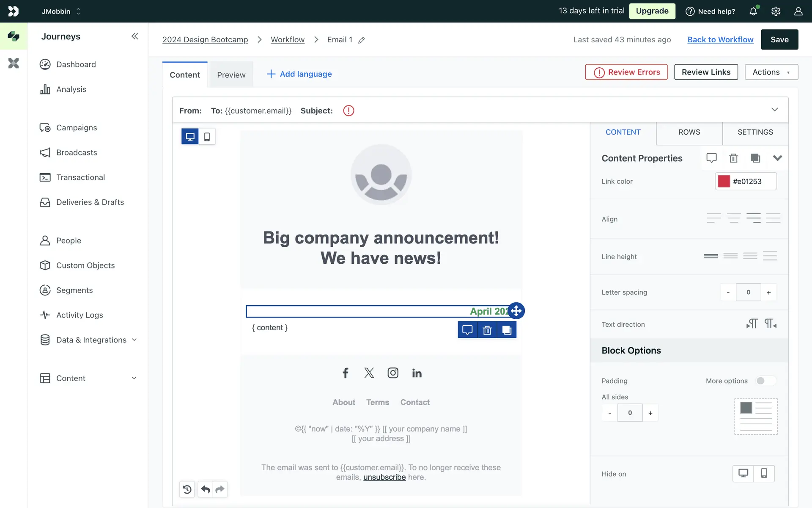Delete block via trash icon in Content Properties
This screenshot has width=812, height=508.
[x=733, y=158]
